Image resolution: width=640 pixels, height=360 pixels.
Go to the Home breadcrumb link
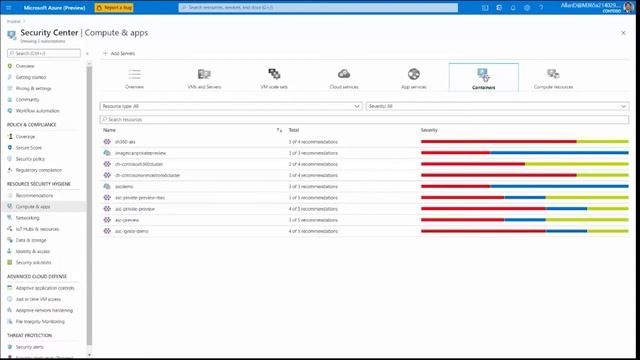coord(13,21)
